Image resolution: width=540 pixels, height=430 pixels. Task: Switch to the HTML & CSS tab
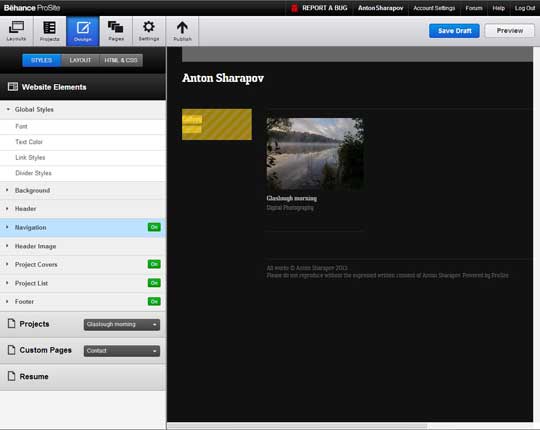click(x=121, y=60)
